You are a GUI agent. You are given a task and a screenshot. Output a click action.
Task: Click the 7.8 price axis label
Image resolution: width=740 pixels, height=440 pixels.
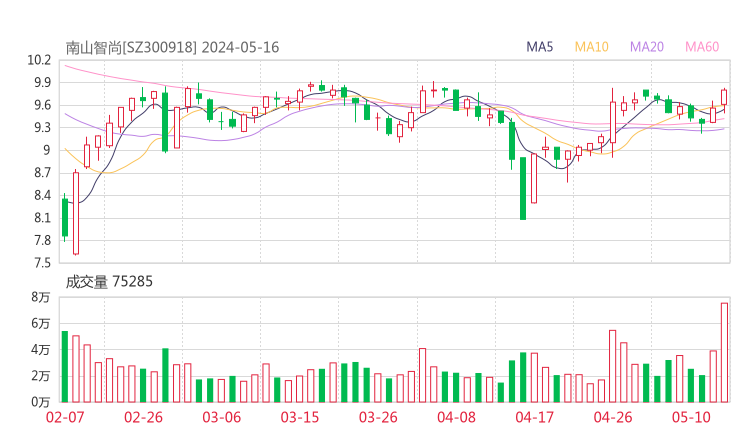[42, 240]
